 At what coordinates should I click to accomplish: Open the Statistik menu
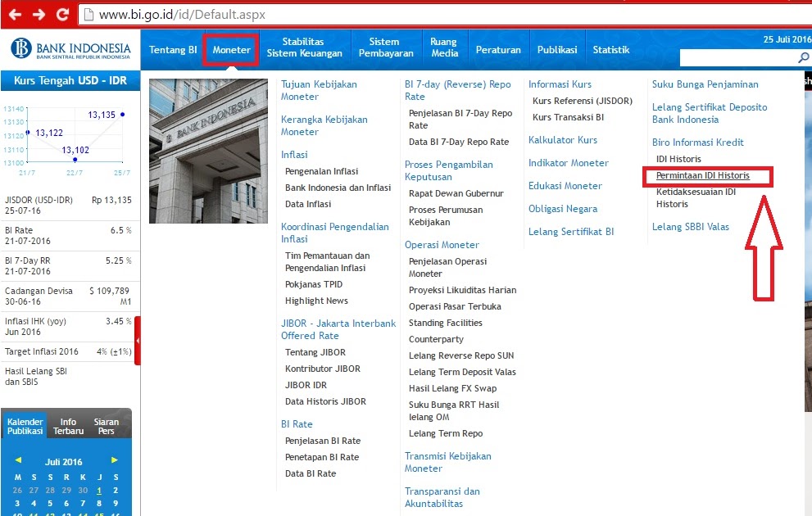tap(611, 50)
